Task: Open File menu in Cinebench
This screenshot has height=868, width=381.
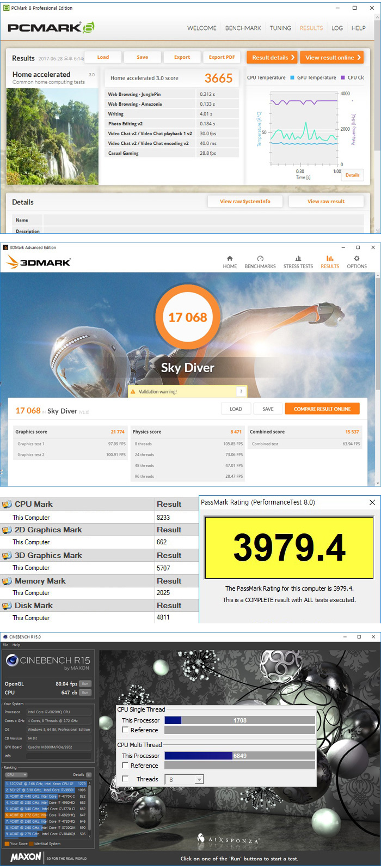Action: (5, 645)
